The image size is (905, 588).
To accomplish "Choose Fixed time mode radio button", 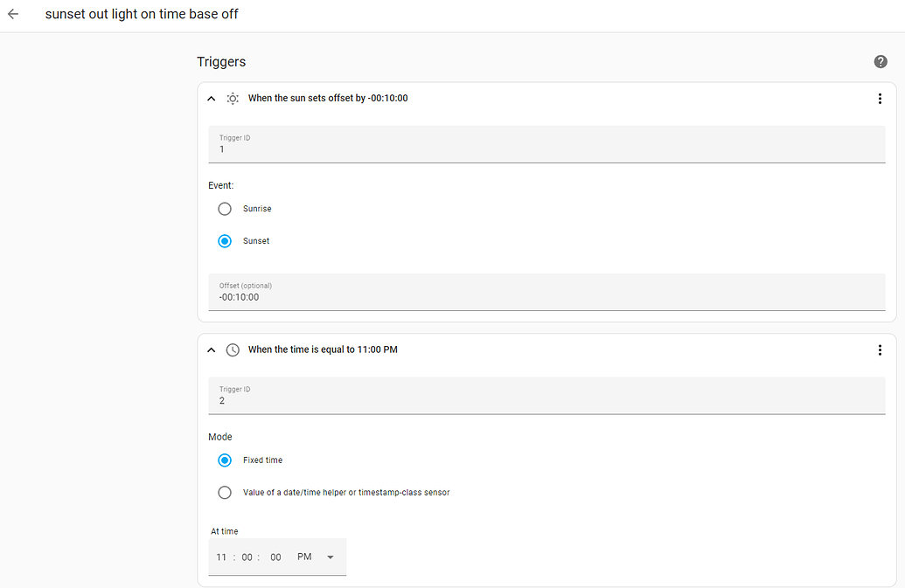I will pos(225,460).
